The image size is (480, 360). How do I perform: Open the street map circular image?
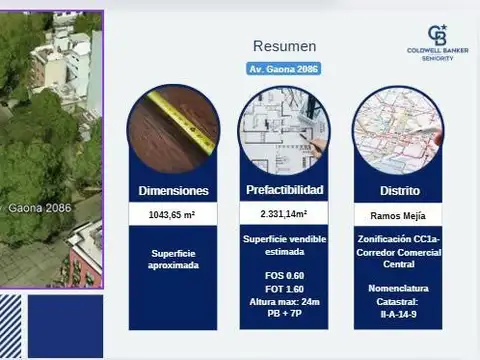point(398,130)
